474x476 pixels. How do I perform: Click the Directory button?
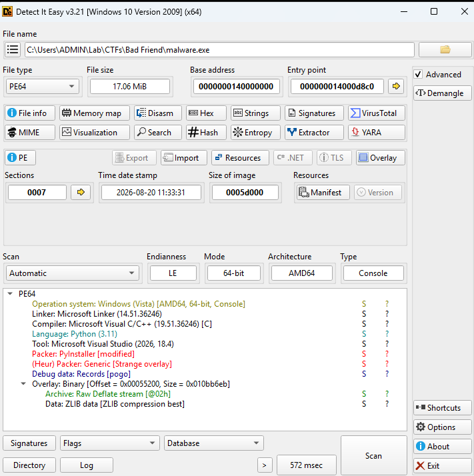point(29,465)
